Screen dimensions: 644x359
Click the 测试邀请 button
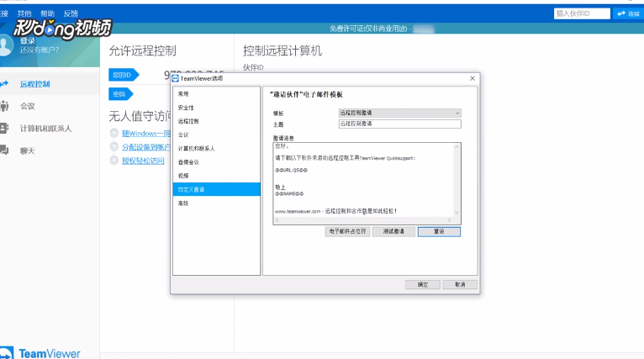click(393, 232)
